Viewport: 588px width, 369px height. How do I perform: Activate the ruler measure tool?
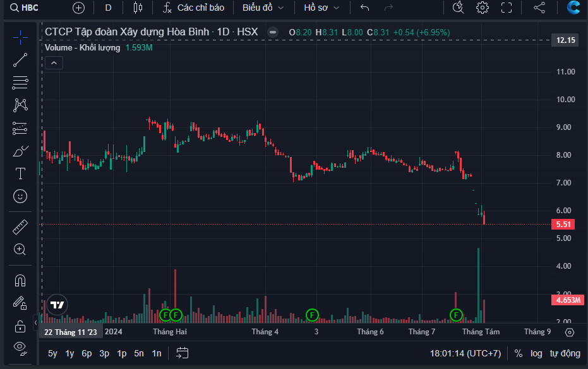[20, 227]
